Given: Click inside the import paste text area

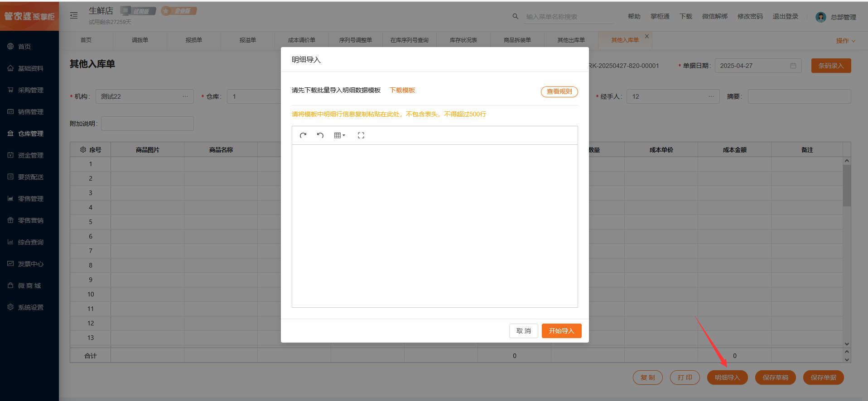Looking at the screenshot, I should 435,226.
